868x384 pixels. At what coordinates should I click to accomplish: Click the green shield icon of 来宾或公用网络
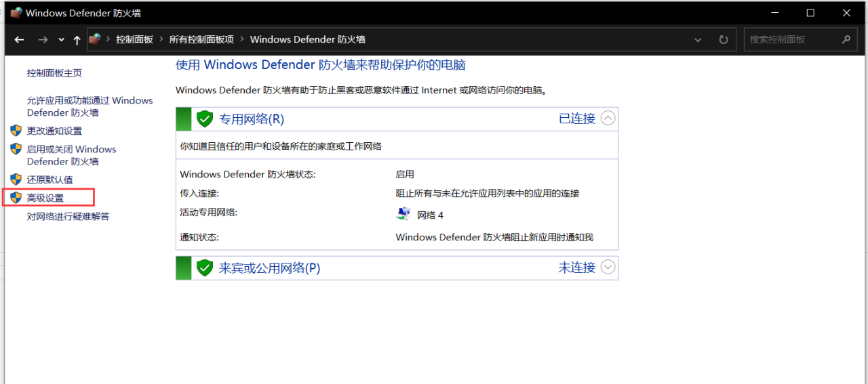pos(205,268)
